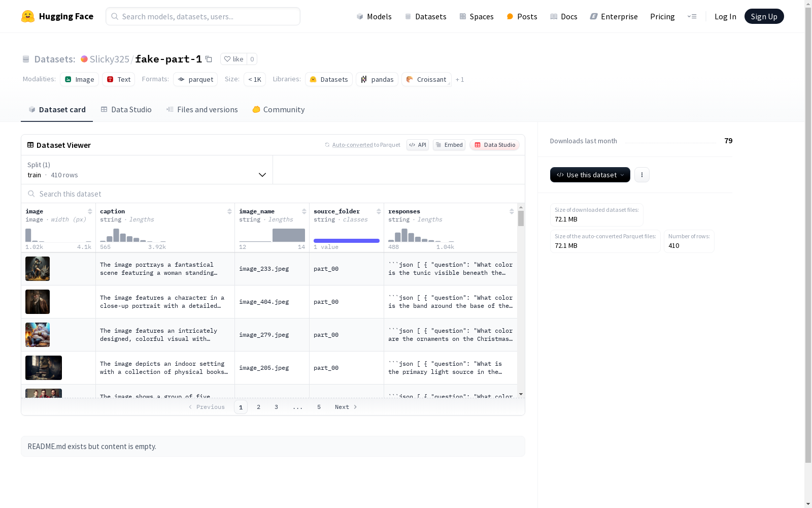Open the Files and versions tab
This screenshot has height=508, width=812.
click(x=202, y=110)
